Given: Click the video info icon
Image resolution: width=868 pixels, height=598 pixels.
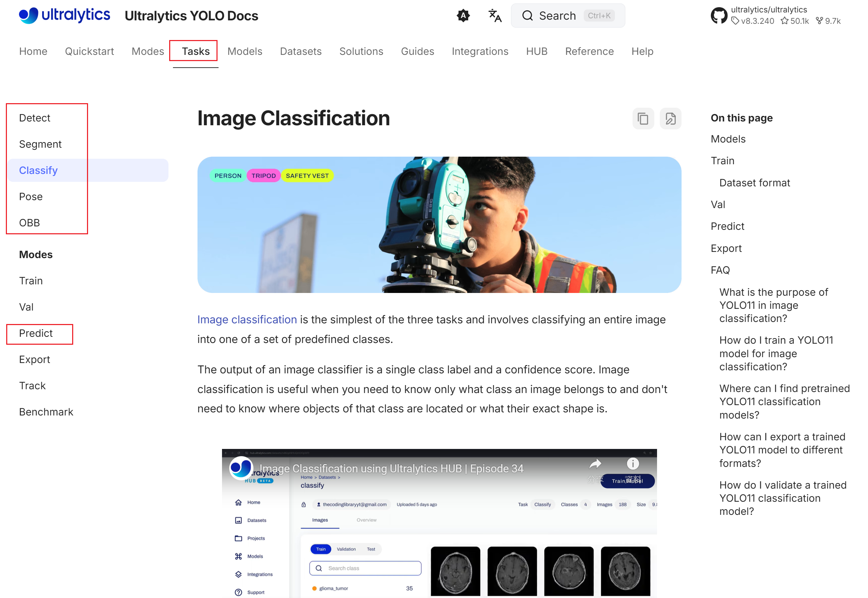Looking at the screenshot, I should click(633, 464).
